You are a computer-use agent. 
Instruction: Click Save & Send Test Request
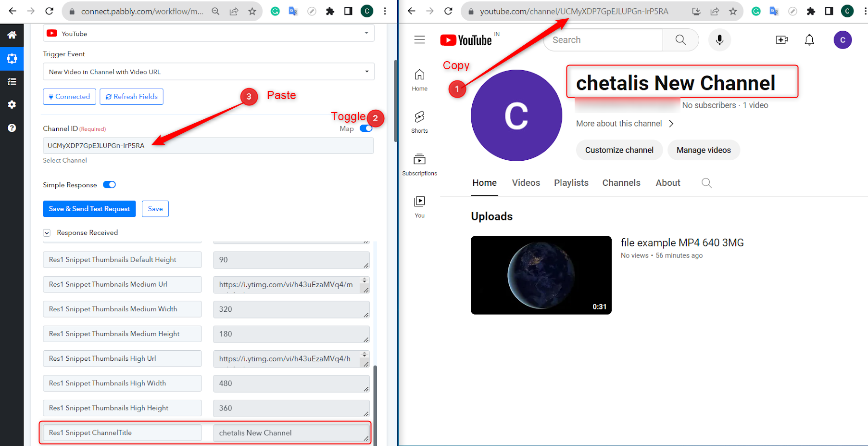(x=89, y=209)
